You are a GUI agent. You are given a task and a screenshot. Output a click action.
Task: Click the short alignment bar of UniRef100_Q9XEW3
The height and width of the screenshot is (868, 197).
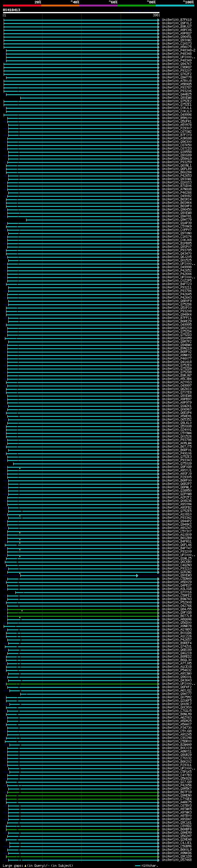pos(79,575)
